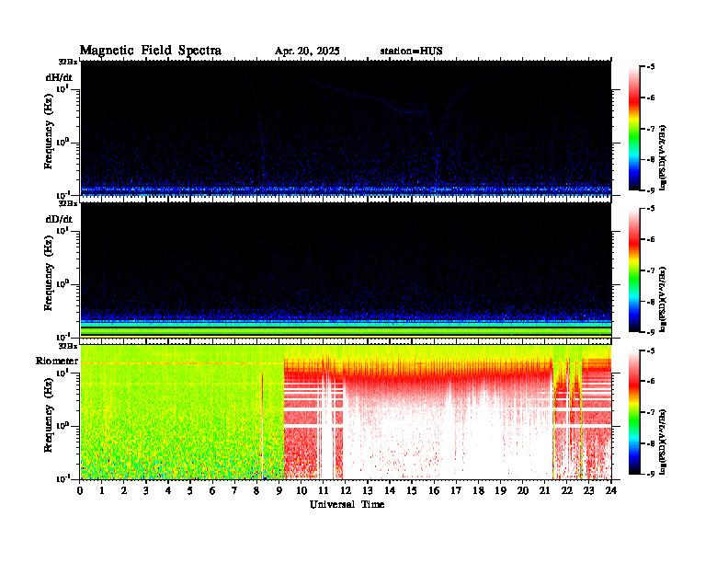Click the "dH/dt" panel label
The height and width of the screenshot is (563, 728).
(x=59, y=77)
